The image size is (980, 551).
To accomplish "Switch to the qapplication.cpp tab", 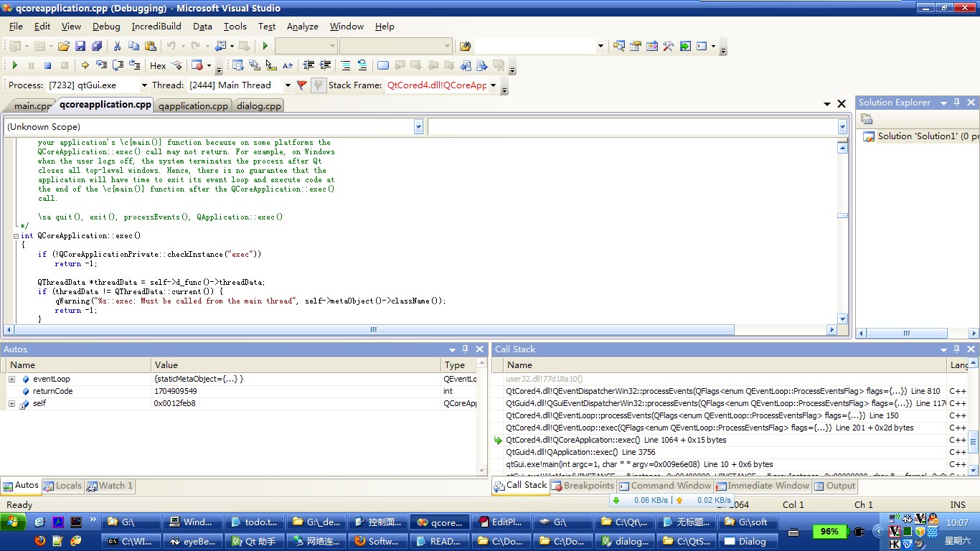I will (x=193, y=105).
